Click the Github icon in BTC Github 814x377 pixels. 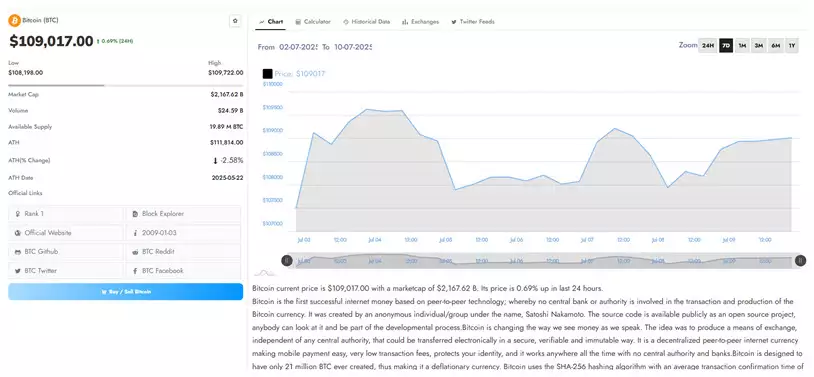[x=18, y=252]
